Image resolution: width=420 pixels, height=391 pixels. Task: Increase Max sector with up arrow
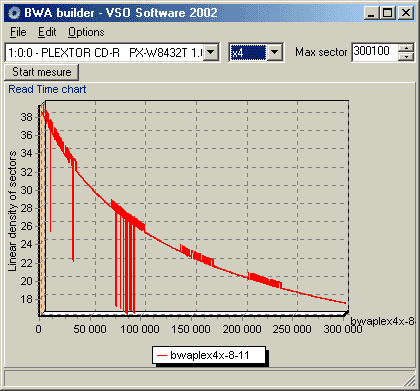pos(406,48)
